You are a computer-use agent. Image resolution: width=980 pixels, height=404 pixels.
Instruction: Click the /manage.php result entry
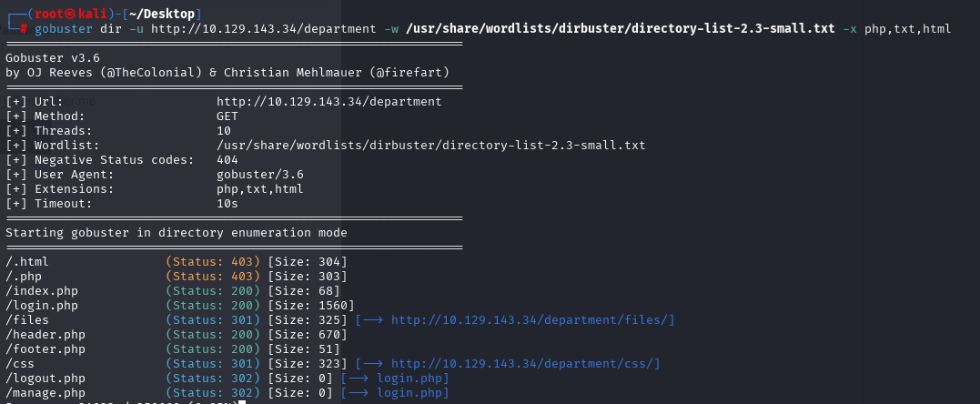pyautogui.click(x=45, y=393)
